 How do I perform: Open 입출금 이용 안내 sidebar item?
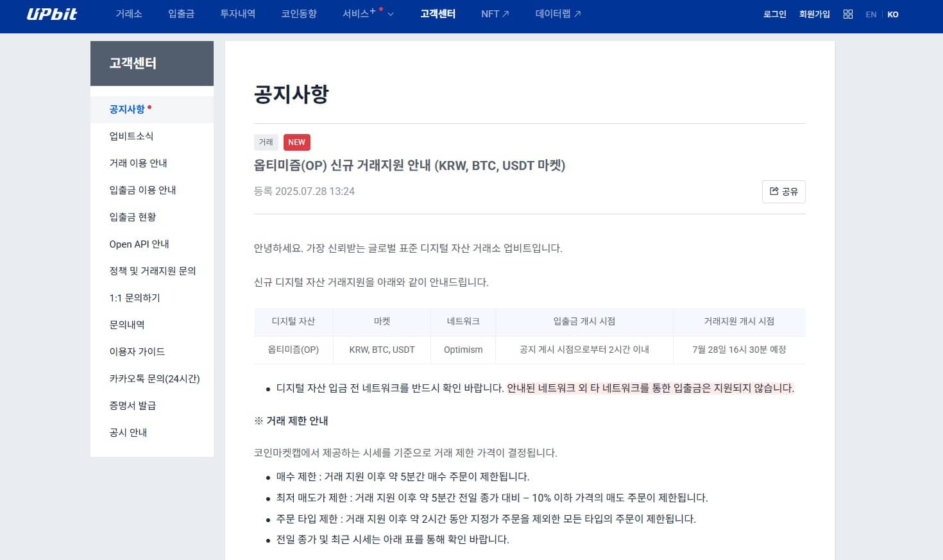tap(152, 190)
